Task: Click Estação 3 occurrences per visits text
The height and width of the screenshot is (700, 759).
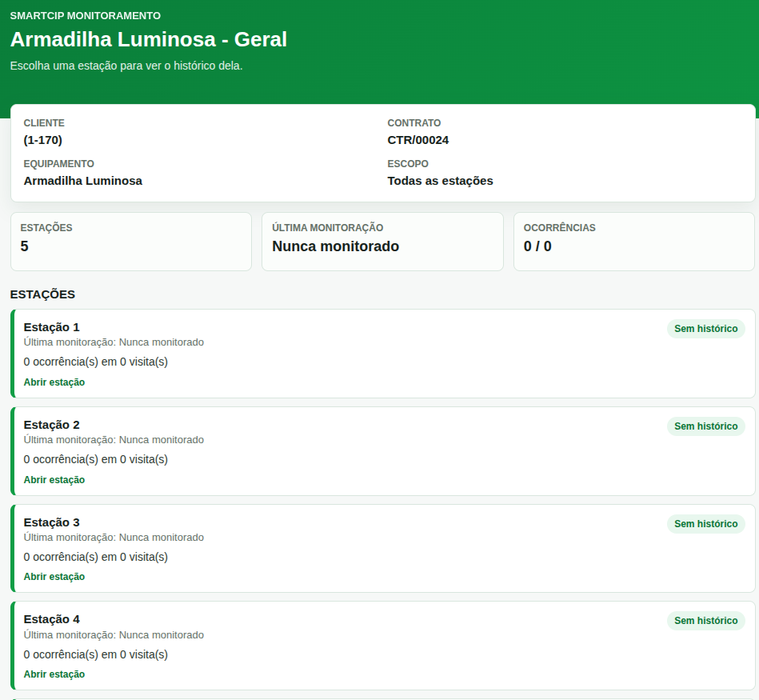Action: coord(96,557)
